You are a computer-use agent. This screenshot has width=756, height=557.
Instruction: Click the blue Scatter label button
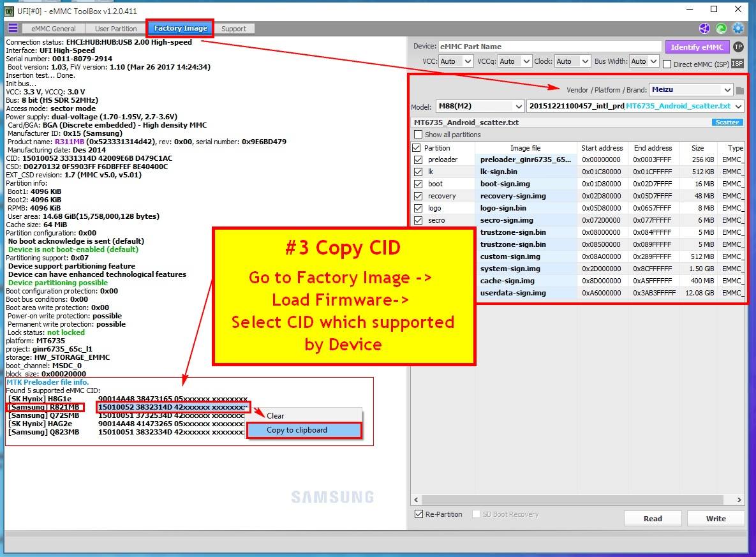point(727,123)
